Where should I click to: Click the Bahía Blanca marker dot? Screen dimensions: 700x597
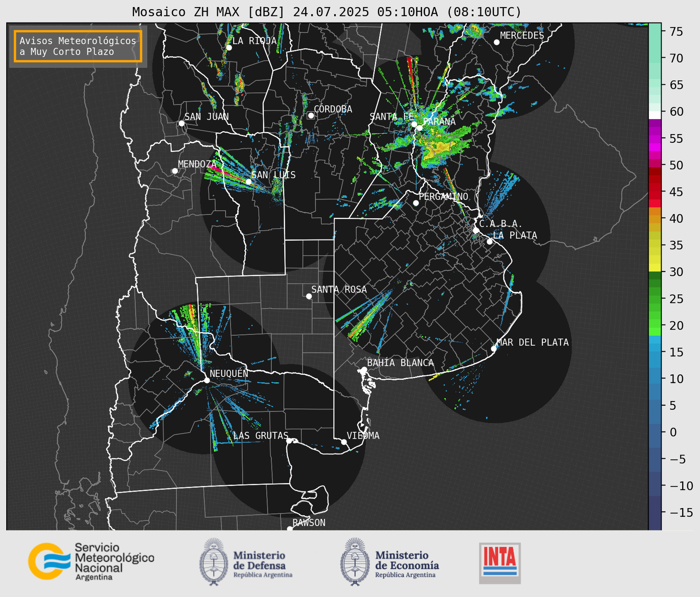[x=364, y=369]
